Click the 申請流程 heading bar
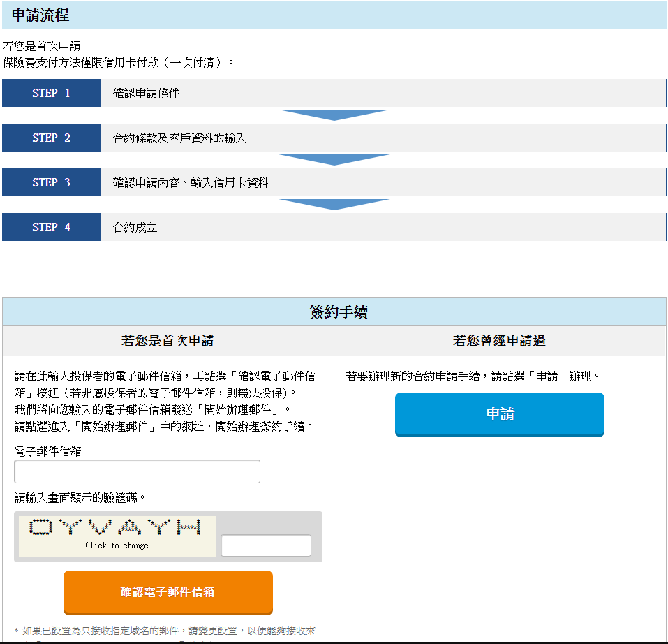 [x=334, y=15]
